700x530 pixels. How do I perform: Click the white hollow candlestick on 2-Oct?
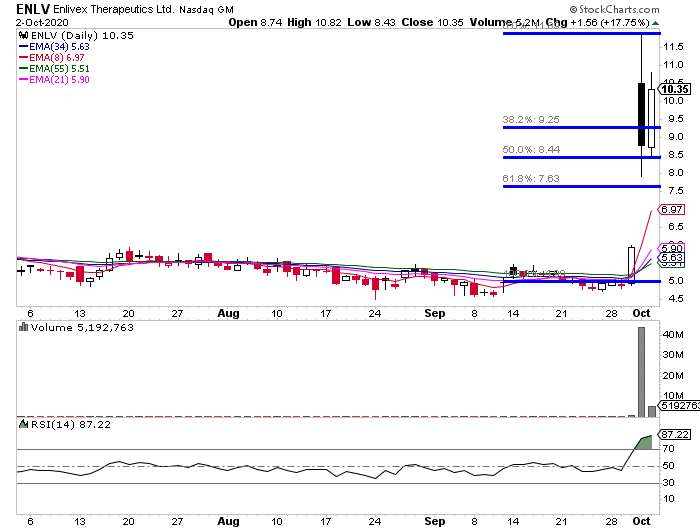pyautogui.click(x=652, y=118)
